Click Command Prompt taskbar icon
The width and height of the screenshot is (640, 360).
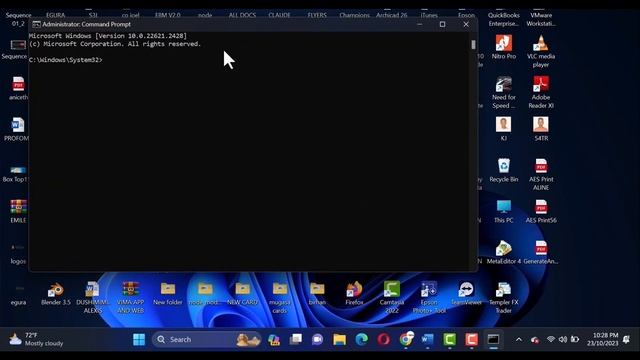pos(493,339)
